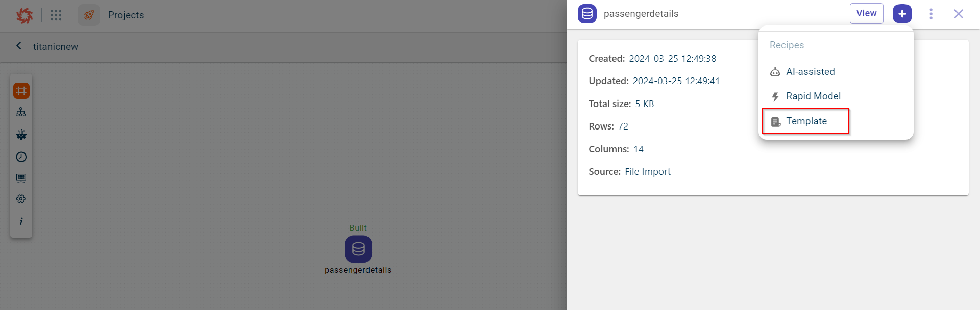Select the Template recipe option
Image resolution: width=980 pixels, height=310 pixels.
point(806,121)
